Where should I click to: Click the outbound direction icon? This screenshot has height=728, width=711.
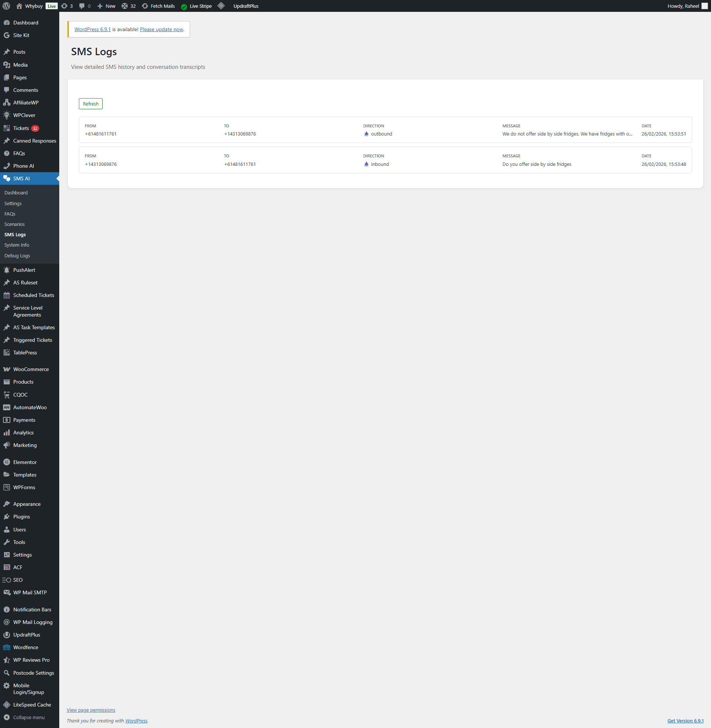pos(366,134)
